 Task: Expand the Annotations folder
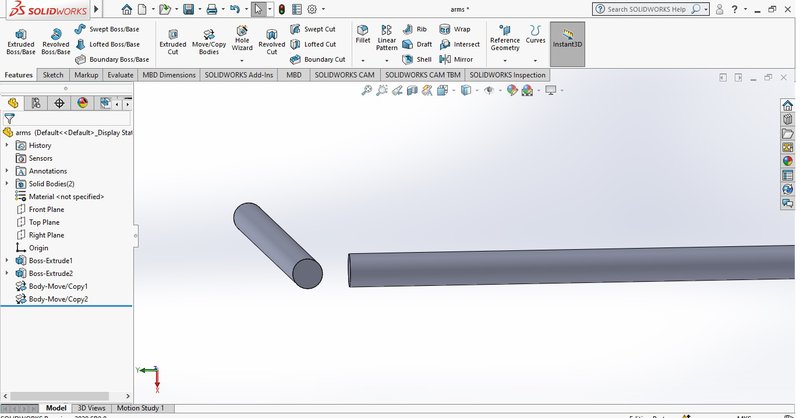pyautogui.click(x=7, y=170)
